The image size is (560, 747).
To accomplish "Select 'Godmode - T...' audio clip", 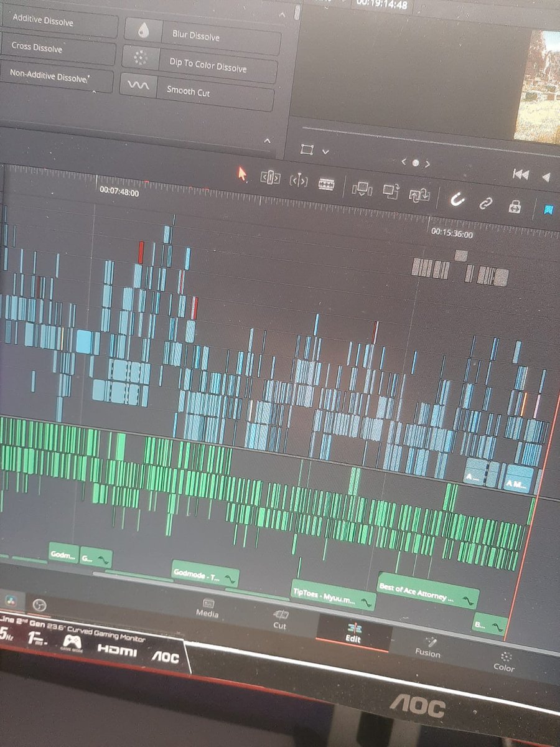I will (x=205, y=574).
